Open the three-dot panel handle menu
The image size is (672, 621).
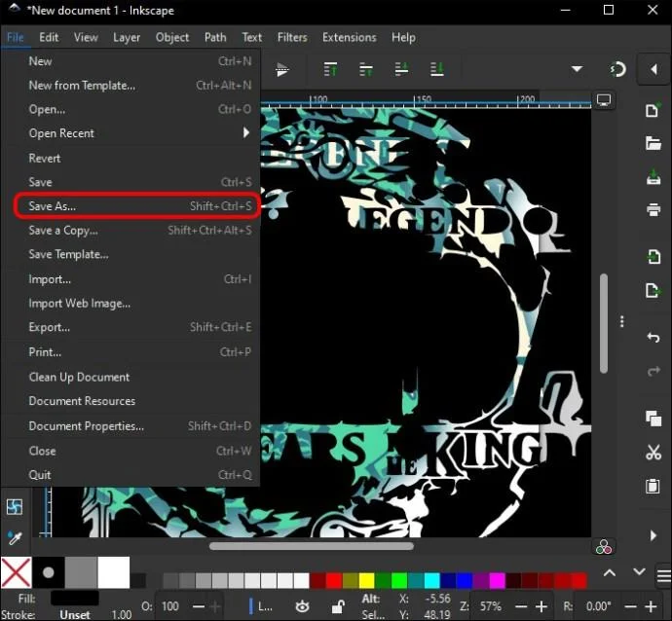click(x=622, y=321)
